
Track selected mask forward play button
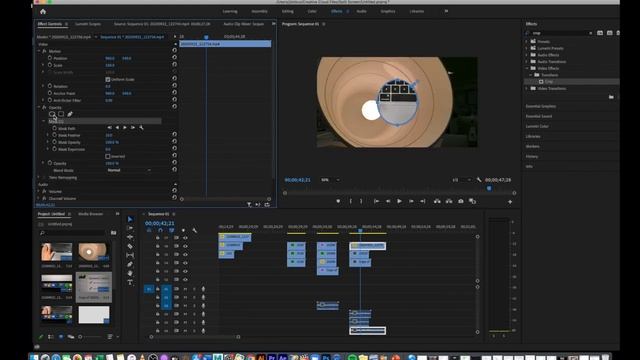[x=125, y=128]
